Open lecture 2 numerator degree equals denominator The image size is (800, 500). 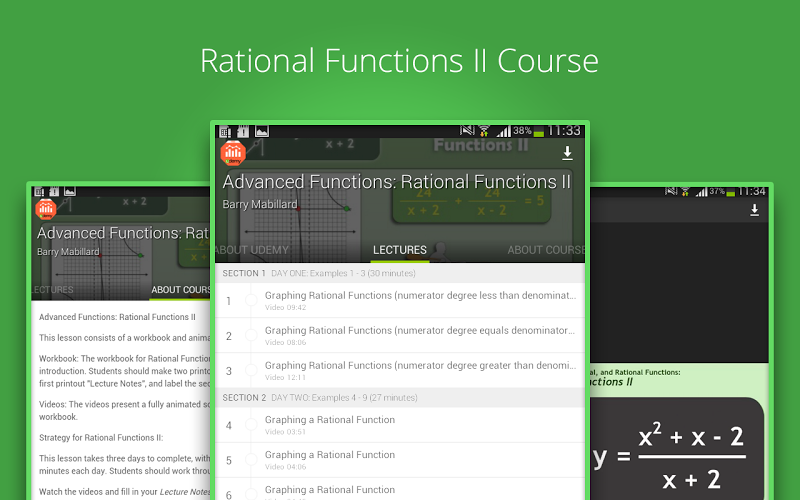[x=400, y=336]
